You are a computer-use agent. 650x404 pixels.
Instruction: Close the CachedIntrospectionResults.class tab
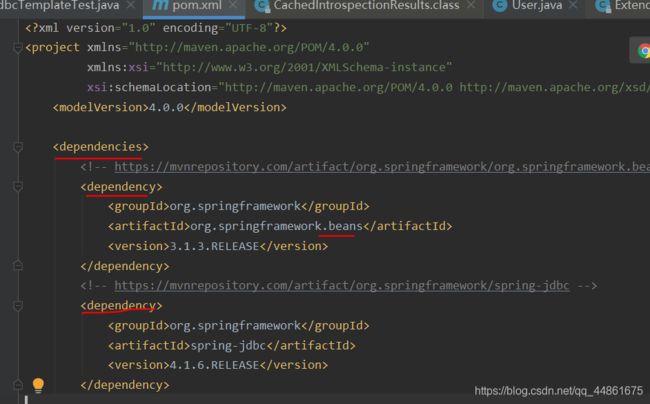(471, 5)
